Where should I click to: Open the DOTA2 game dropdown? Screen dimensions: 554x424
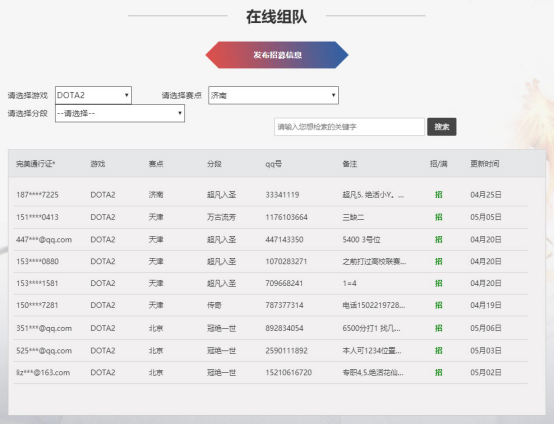coord(93,95)
